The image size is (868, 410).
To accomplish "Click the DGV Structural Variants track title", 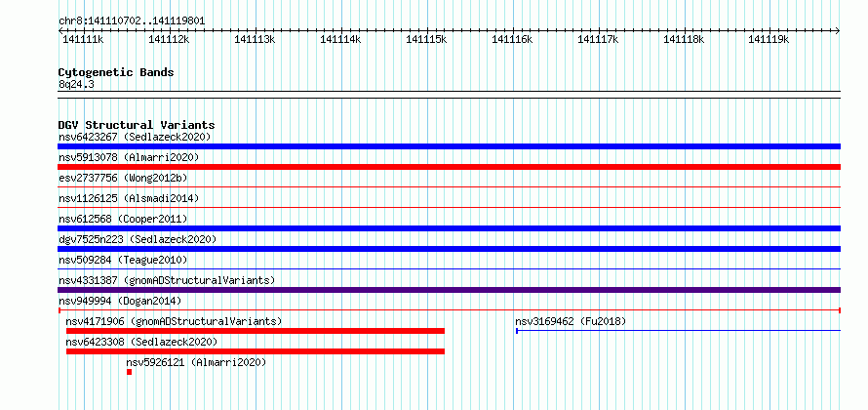I will click(137, 125).
